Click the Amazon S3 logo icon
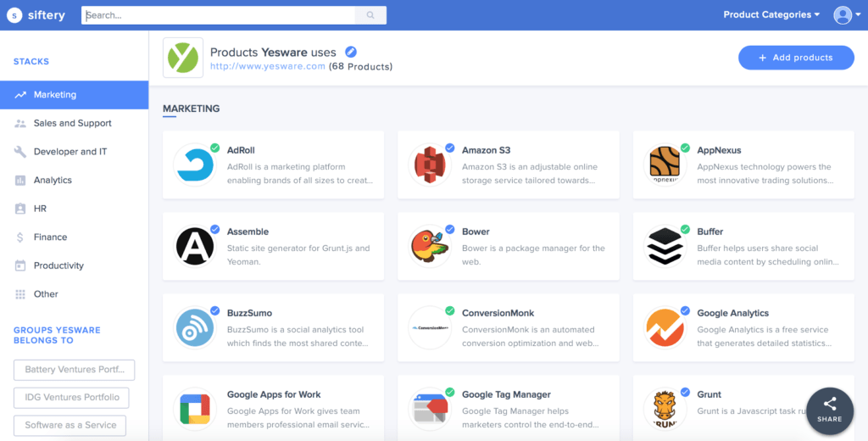 pos(429,165)
